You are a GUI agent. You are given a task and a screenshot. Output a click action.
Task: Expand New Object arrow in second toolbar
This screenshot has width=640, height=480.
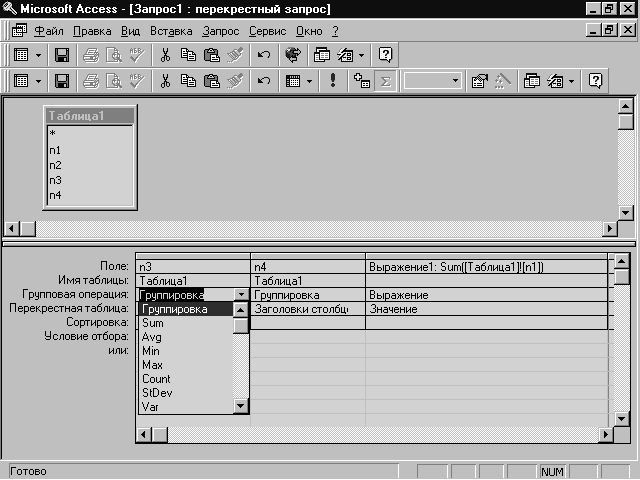pos(571,81)
